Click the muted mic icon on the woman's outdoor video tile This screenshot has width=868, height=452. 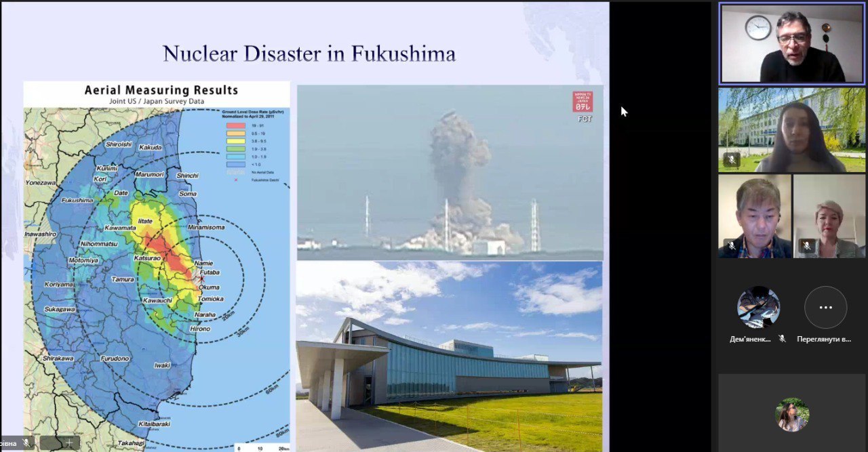pyautogui.click(x=731, y=161)
